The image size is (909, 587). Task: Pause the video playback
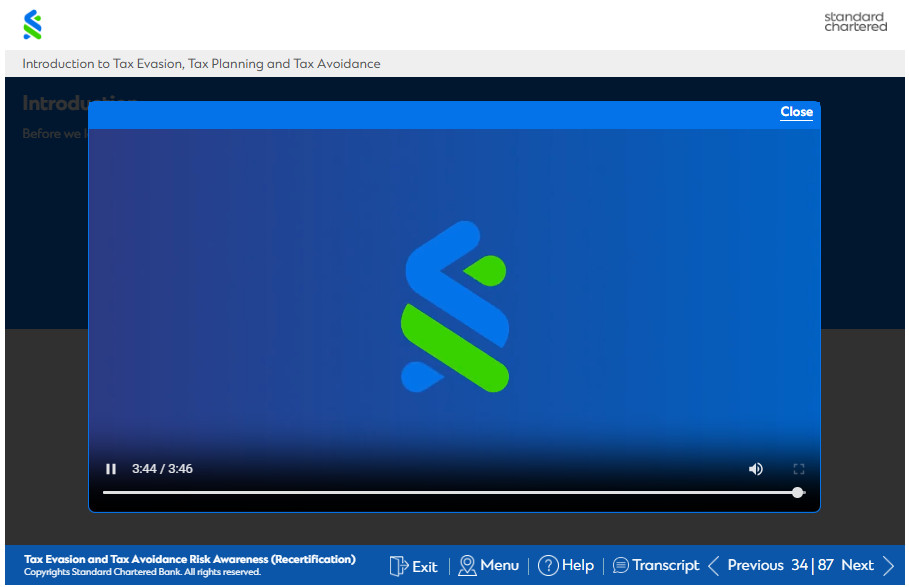[x=111, y=469]
